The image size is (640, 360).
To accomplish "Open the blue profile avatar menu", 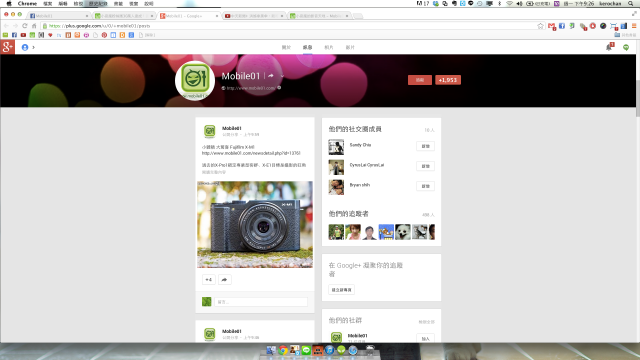I will [x=25, y=47].
